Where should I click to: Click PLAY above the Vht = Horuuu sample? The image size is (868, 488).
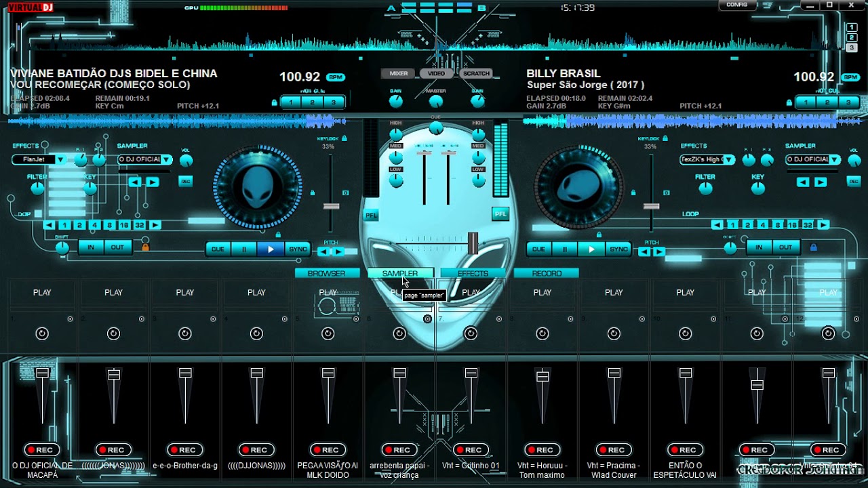click(542, 293)
